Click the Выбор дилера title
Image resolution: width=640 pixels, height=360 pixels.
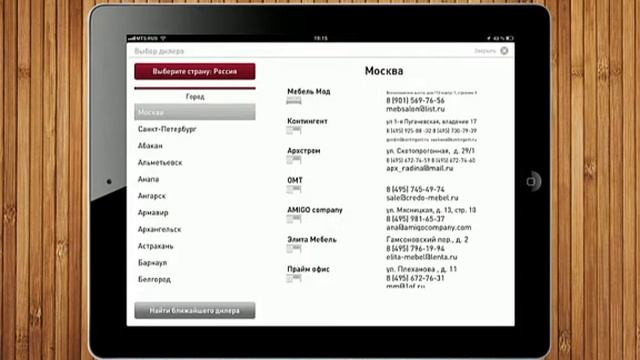(159, 51)
